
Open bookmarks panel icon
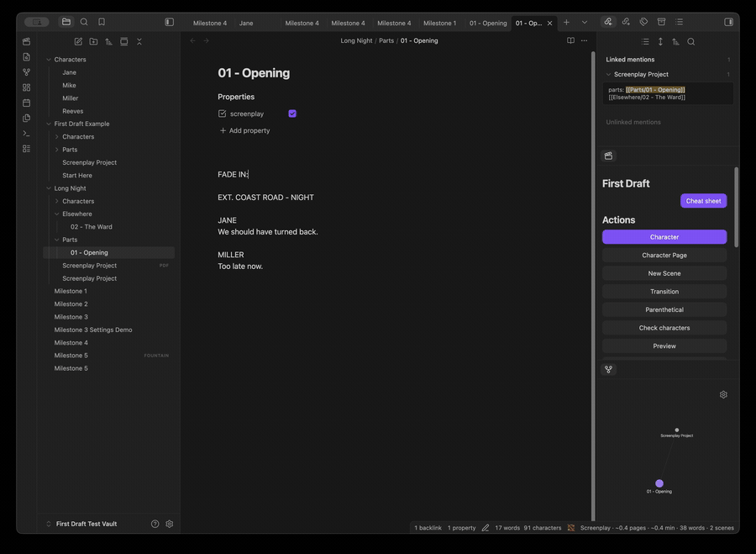pos(102,22)
